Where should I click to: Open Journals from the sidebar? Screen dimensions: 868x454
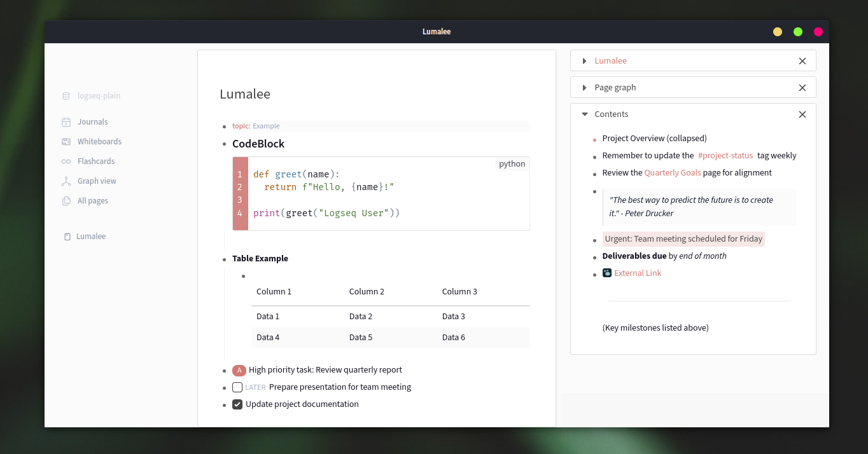(92, 122)
